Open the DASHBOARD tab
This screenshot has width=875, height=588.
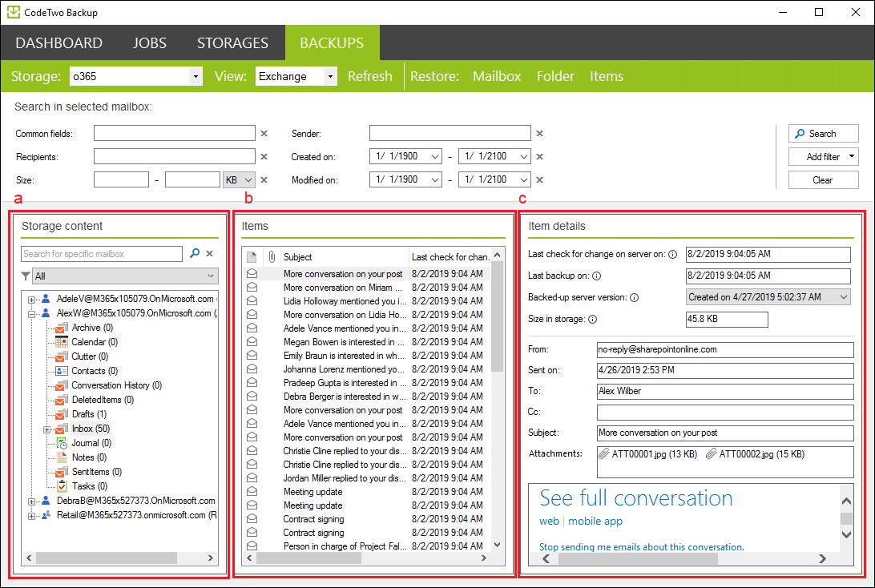[x=58, y=43]
